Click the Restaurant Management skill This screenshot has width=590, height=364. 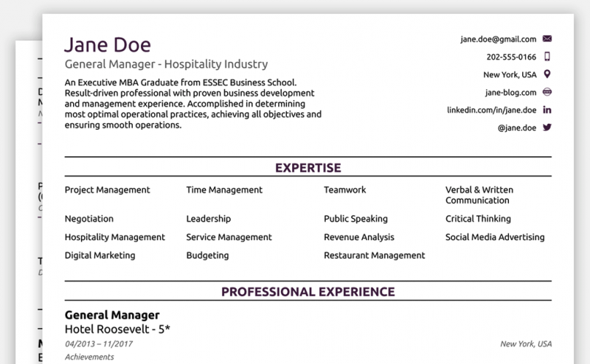(x=375, y=256)
